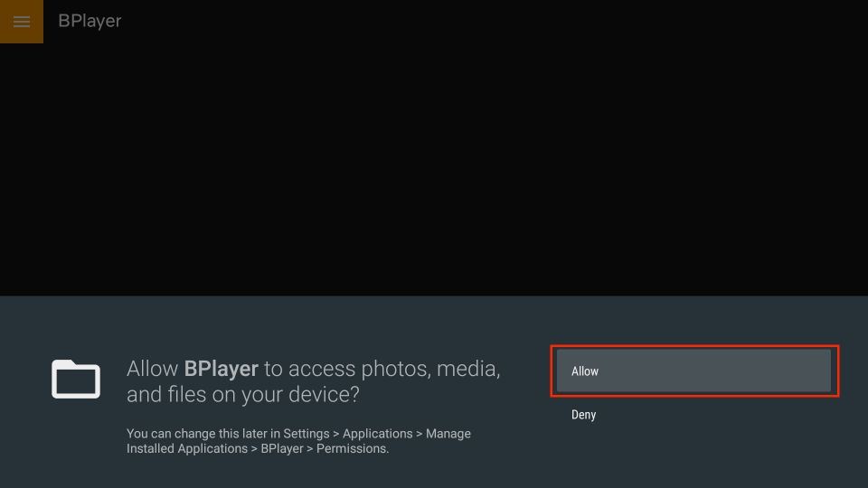Image resolution: width=868 pixels, height=488 pixels.
Task: Choose Deny for file access
Action: tap(583, 415)
